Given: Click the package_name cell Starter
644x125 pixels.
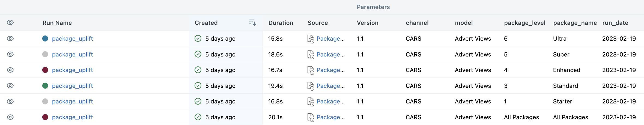Looking at the screenshot, I should tap(562, 102).
